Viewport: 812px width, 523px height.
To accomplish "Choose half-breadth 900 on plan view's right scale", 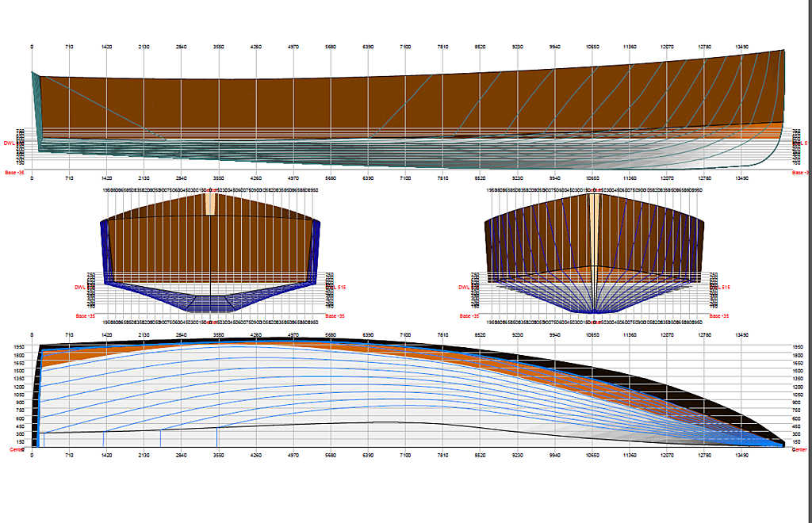I will pyautogui.click(x=796, y=403).
